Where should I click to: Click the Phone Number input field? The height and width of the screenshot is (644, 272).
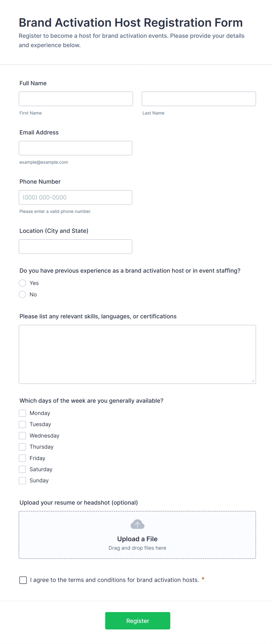tap(75, 197)
